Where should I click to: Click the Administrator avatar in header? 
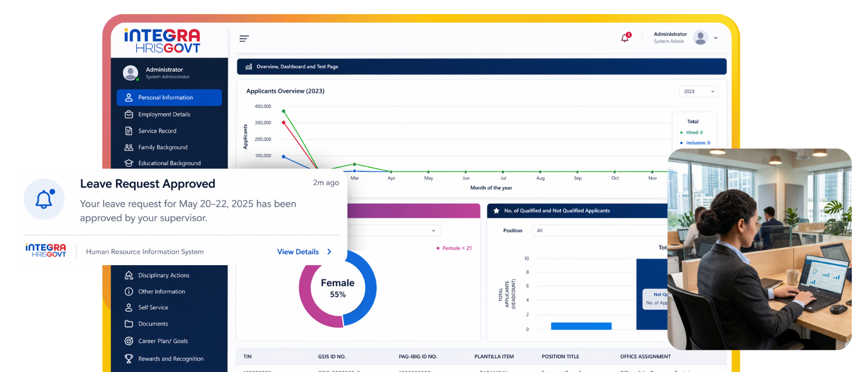[700, 37]
